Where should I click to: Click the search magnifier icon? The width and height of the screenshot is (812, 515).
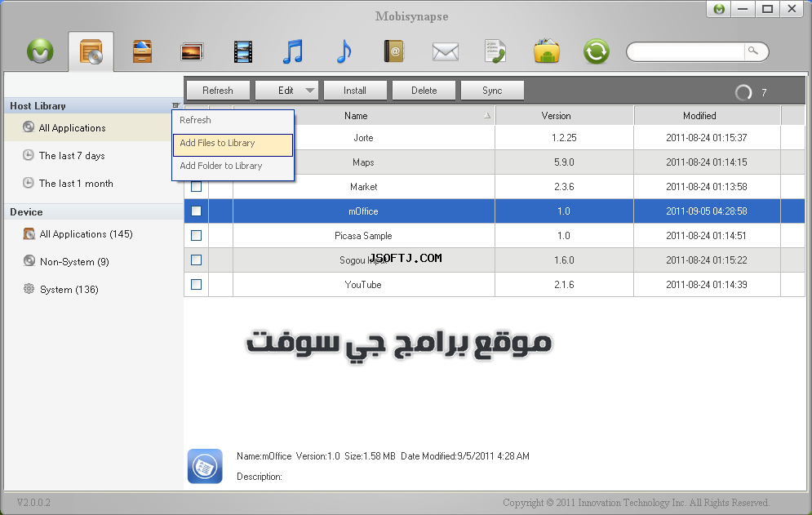[753, 51]
